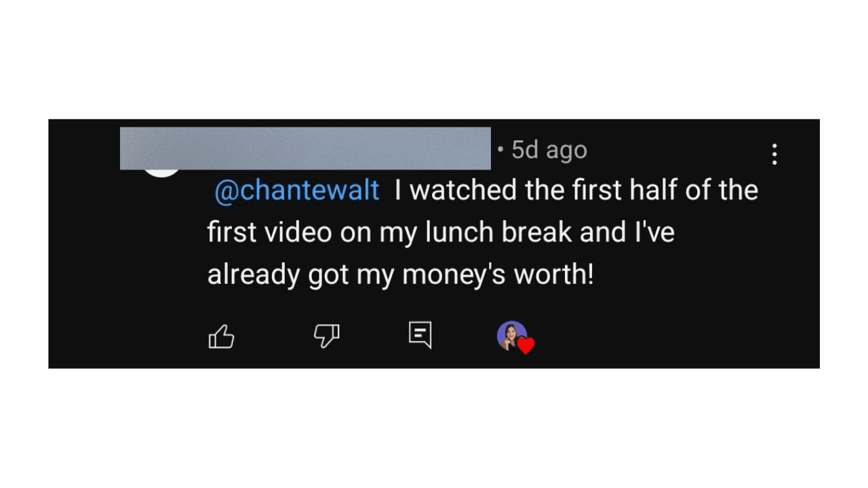Click the creator avatar beside the heart
The width and height of the screenshot is (868, 488).
tap(510, 335)
